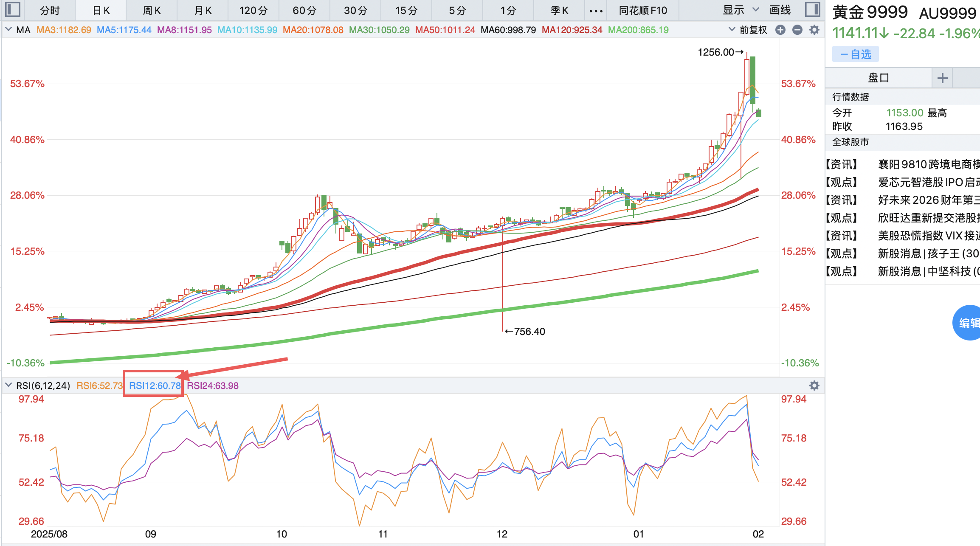The height and width of the screenshot is (546, 980).
Task: Click the add panel plus icon beside 盘口
Action: point(942,78)
